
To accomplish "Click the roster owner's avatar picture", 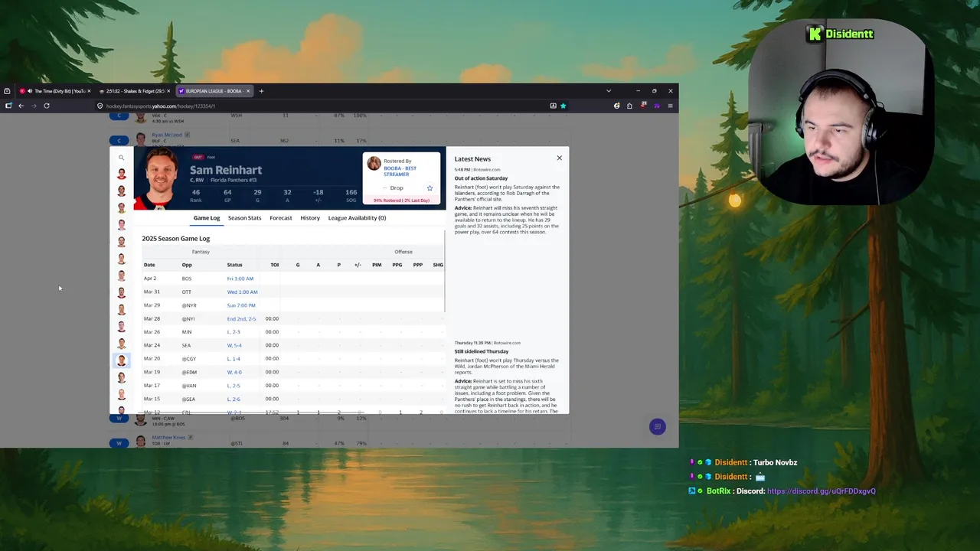I will click(x=374, y=163).
